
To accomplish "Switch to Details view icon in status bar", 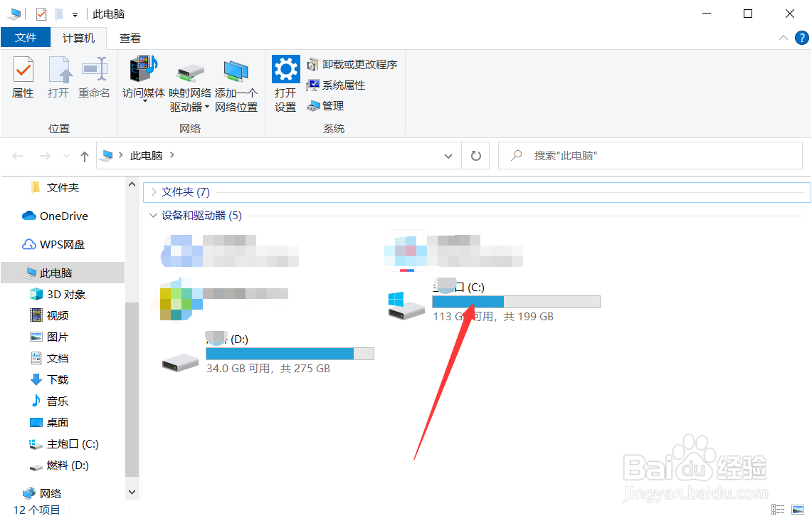I will 778,510.
